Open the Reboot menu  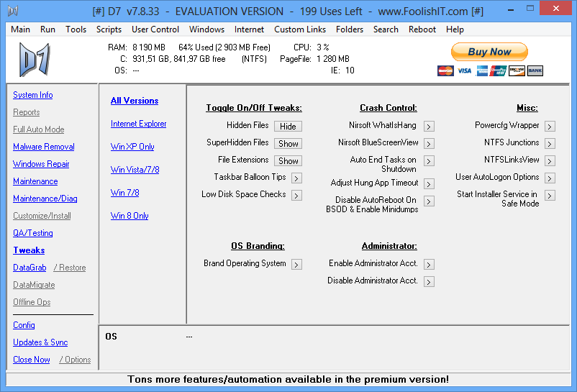(x=422, y=29)
